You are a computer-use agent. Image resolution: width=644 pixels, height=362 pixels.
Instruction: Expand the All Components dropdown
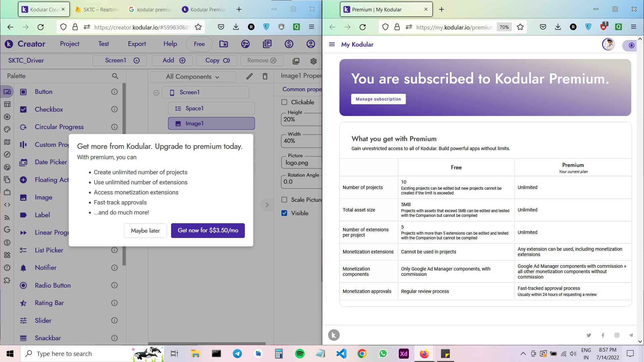pyautogui.click(x=193, y=77)
